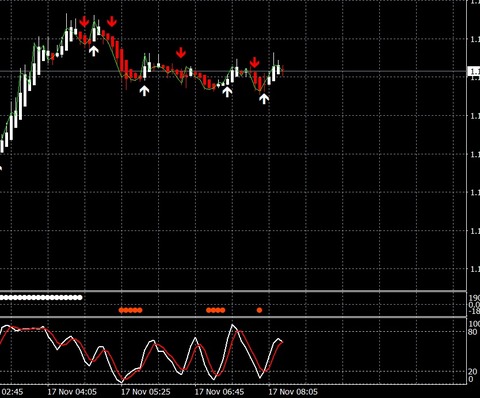The height and width of the screenshot is (398, 480).
Task: Click the "17 Nov 08:05" time axis label
Action: [x=293, y=392]
